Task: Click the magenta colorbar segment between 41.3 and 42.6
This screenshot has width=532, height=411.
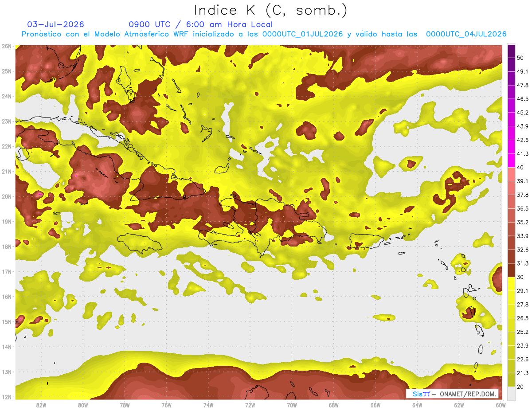Action: click(x=512, y=147)
